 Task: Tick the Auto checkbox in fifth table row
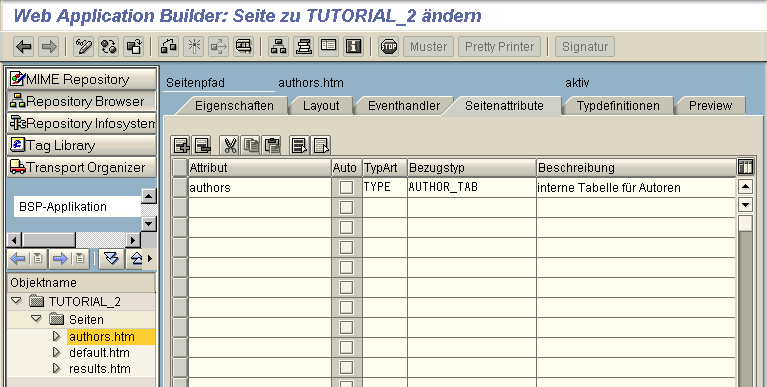tap(346, 268)
